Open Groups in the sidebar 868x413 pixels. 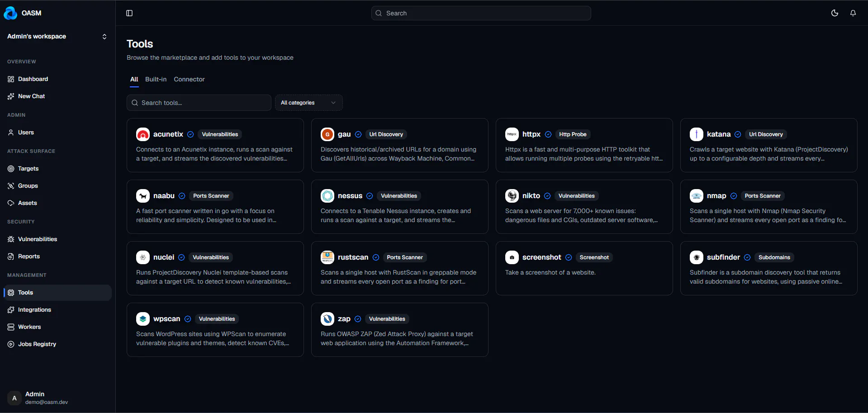[57, 186]
